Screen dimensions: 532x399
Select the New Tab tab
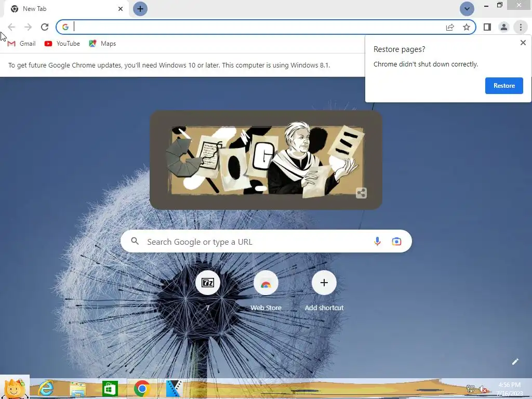point(66,9)
